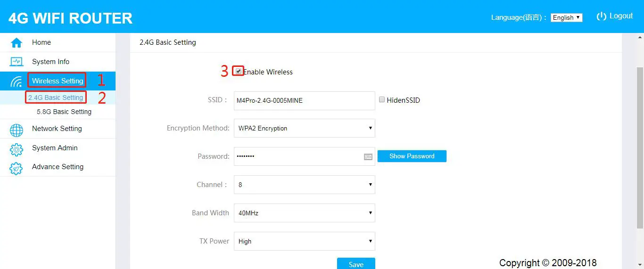
Task: Click the Band Width label
Action: (x=210, y=213)
